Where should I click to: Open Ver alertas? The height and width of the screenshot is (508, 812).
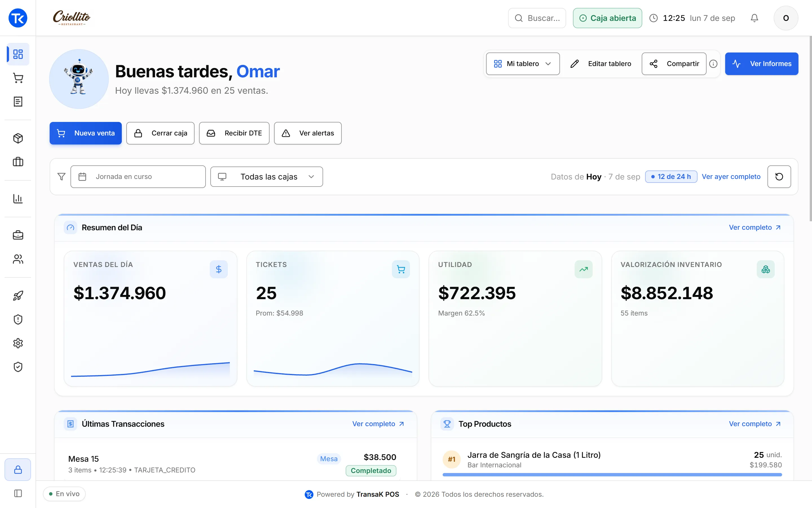tap(308, 133)
